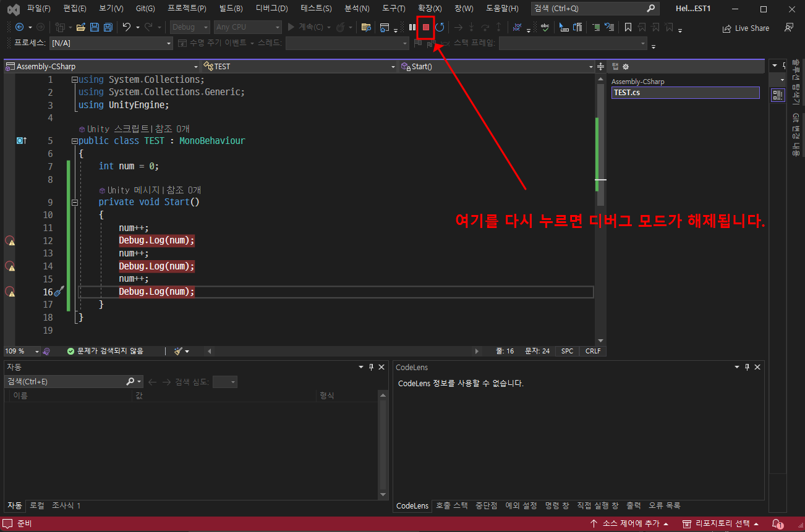This screenshot has width=805, height=532.
Task: Pin the CodeLens panel with the pushpin
Action: tap(747, 367)
